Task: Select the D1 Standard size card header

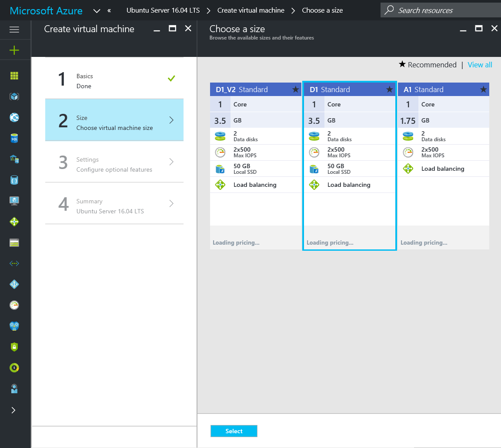Action: tap(350, 90)
